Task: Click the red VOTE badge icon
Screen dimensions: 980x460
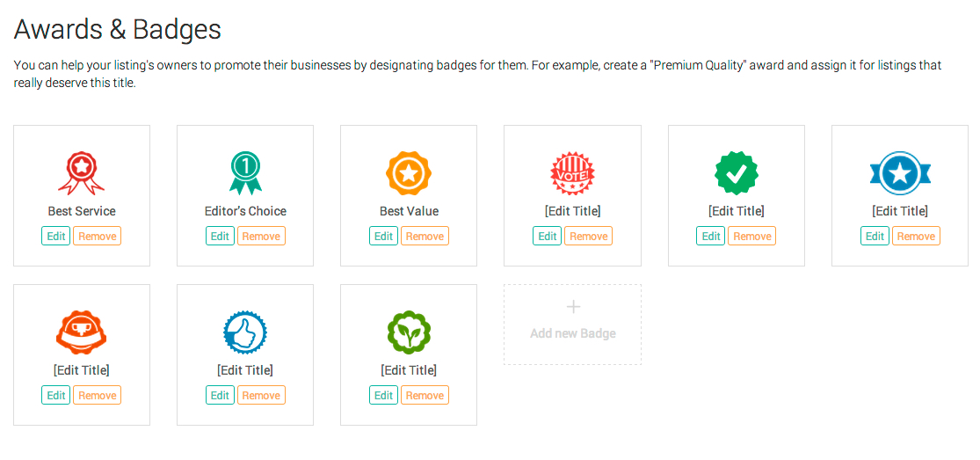Action: (572, 172)
